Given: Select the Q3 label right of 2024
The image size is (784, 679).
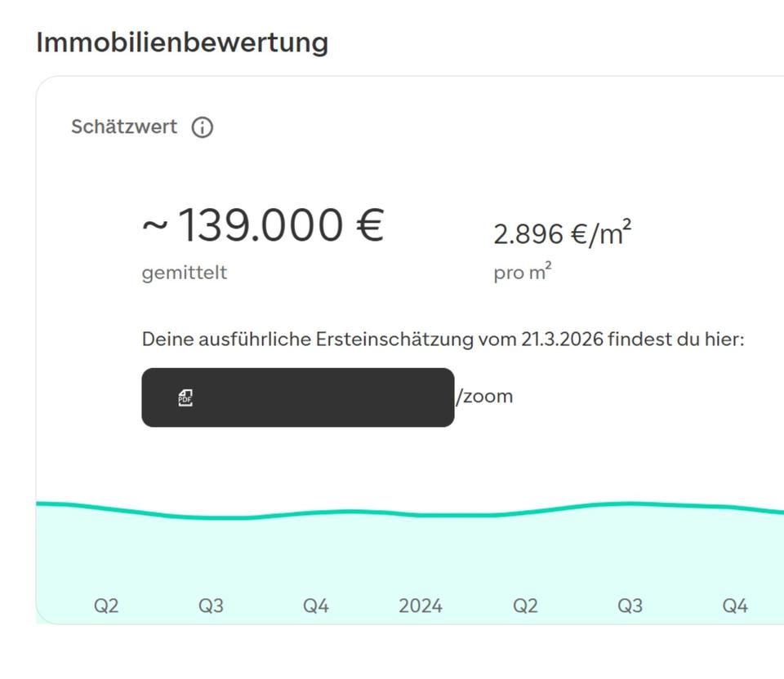Looking at the screenshot, I should 630,606.
